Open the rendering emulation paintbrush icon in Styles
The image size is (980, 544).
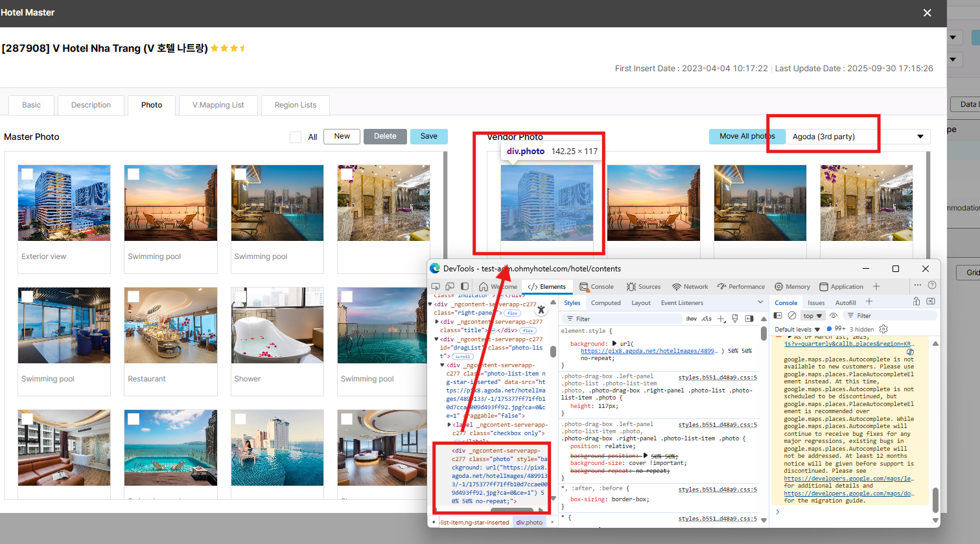(735, 319)
